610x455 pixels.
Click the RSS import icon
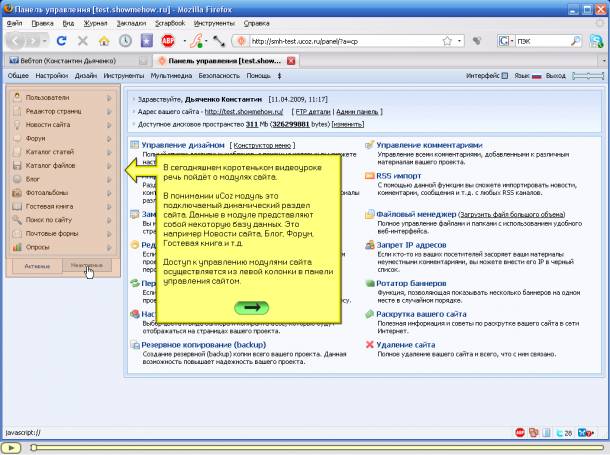[x=369, y=176]
